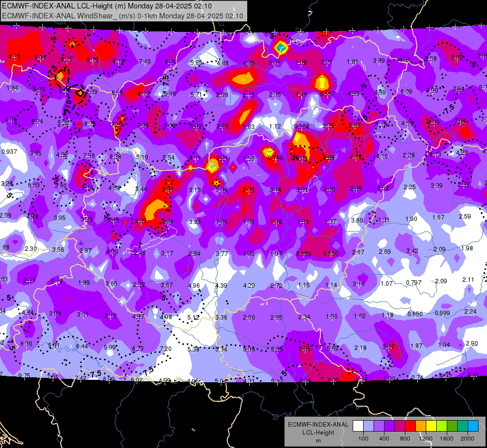The image size is (487, 448).
Task: Click the wind shear value '6.44'
Action: pyautogui.click(x=82, y=346)
